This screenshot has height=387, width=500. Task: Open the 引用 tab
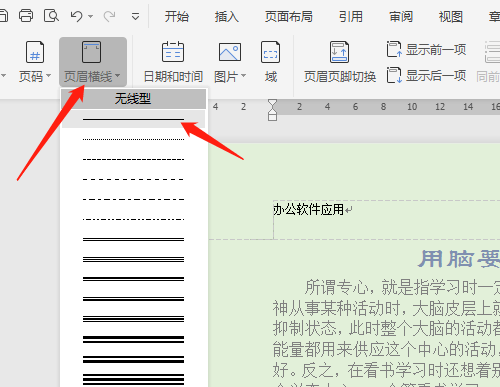pyautogui.click(x=351, y=16)
